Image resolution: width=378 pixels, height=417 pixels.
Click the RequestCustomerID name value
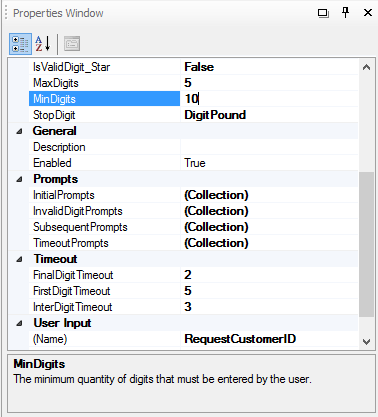[x=240, y=339]
